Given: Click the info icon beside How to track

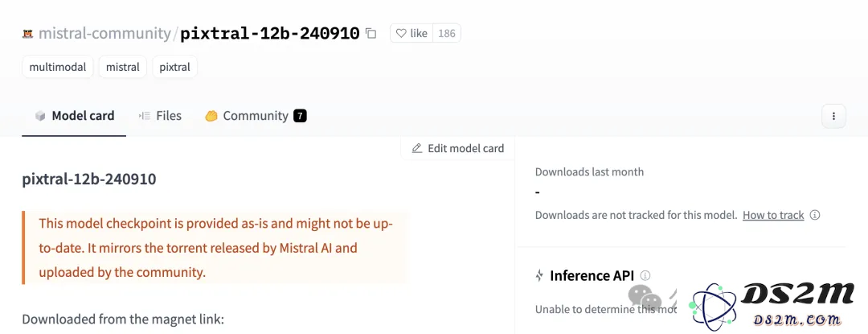Looking at the screenshot, I should point(815,215).
